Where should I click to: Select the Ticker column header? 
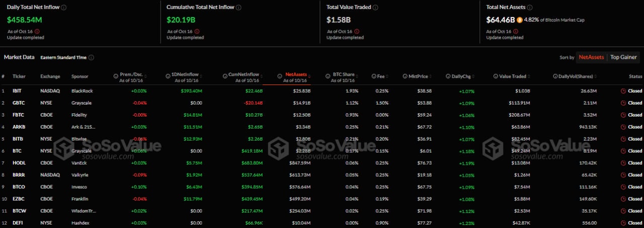pyautogui.click(x=19, y=76)
